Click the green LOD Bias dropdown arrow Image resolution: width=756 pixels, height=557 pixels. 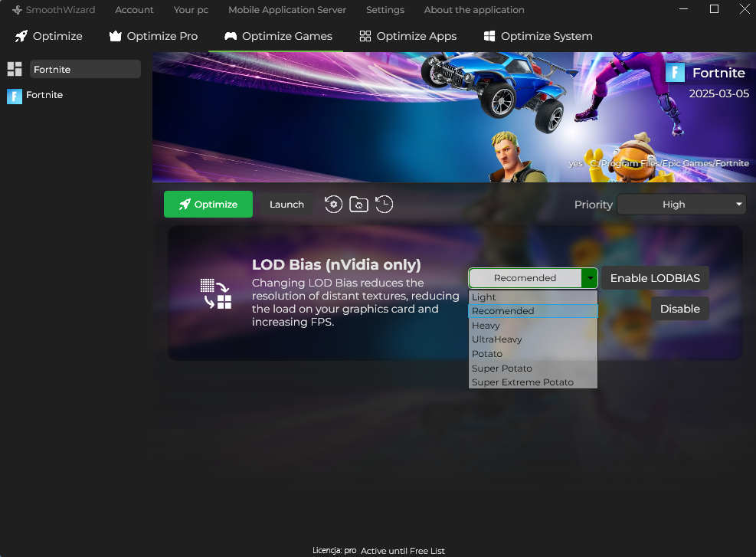click(x=590, y=278)
